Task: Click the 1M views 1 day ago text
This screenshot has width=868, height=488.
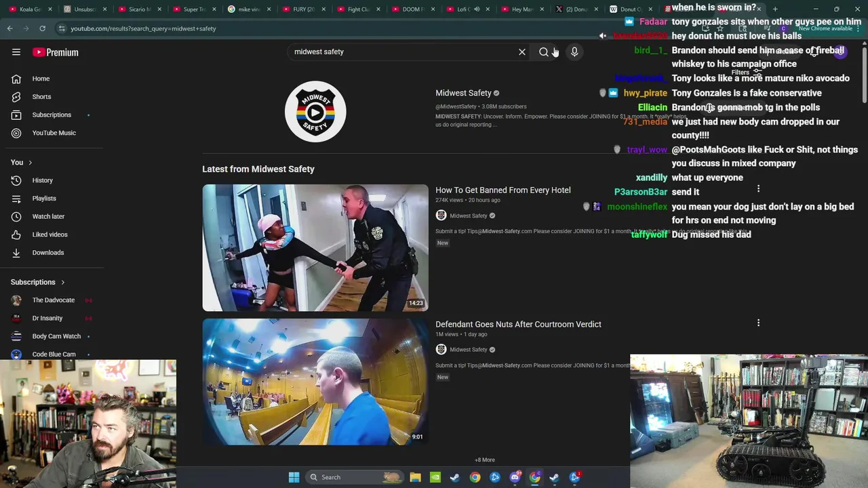Action: 461,334
